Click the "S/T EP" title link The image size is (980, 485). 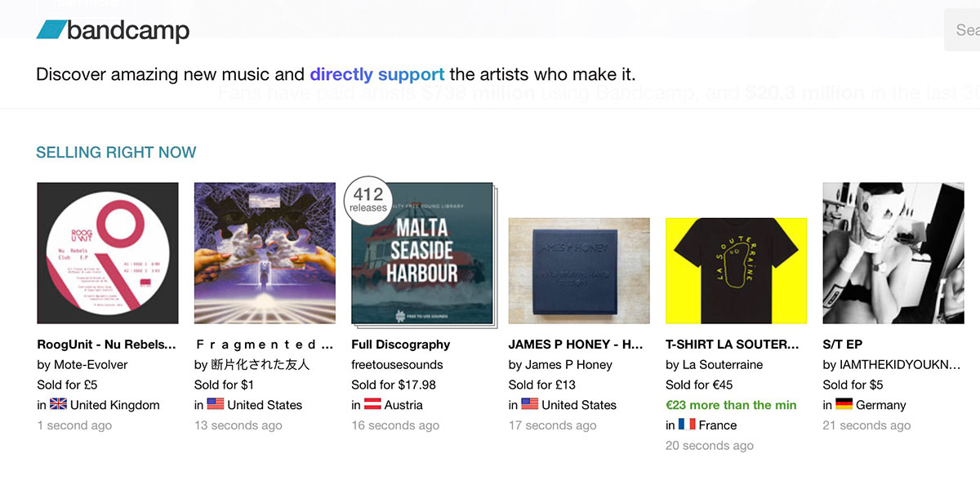(843, 345)
